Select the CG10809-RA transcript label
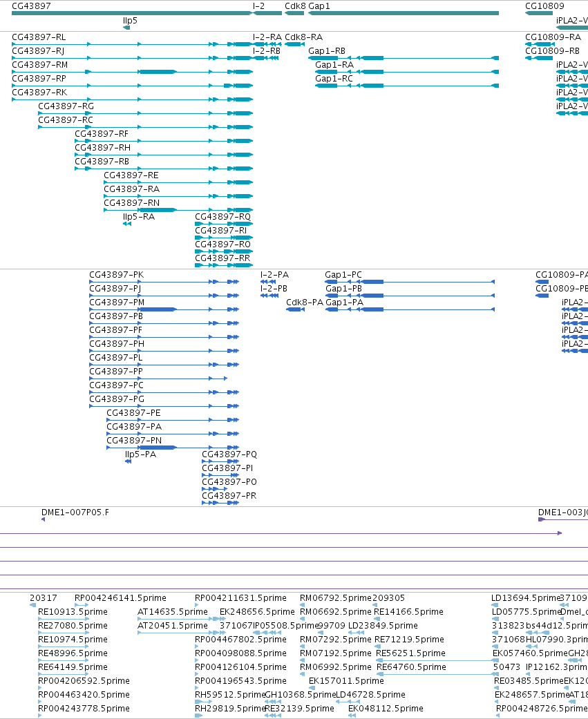 click(x=553, y=37)
